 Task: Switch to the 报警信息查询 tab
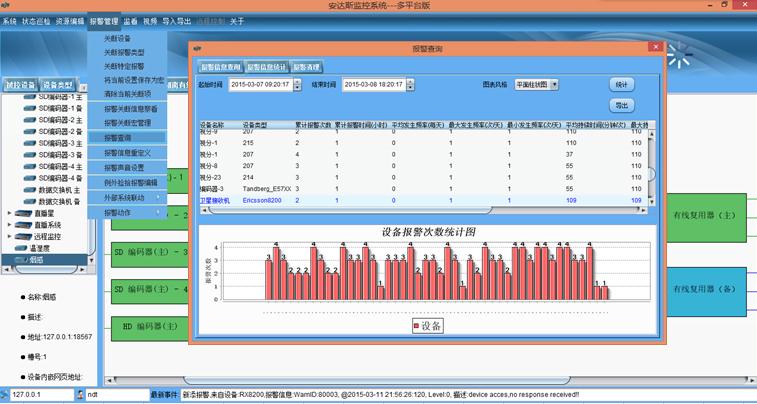220,67
